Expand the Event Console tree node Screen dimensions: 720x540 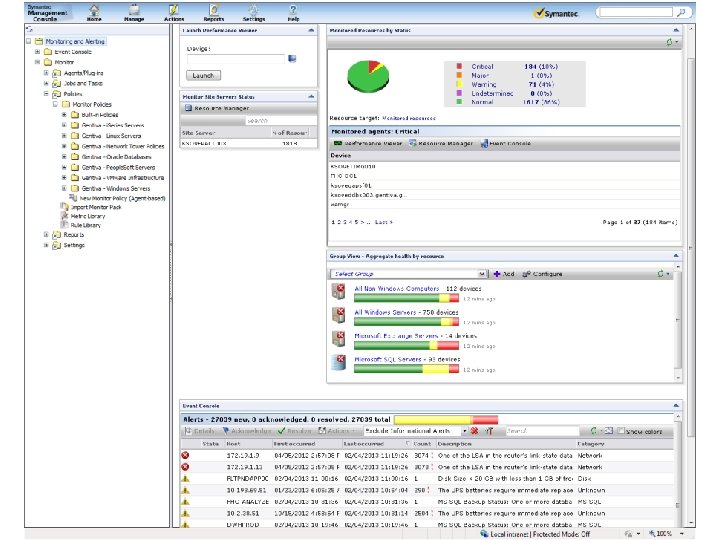38,52
